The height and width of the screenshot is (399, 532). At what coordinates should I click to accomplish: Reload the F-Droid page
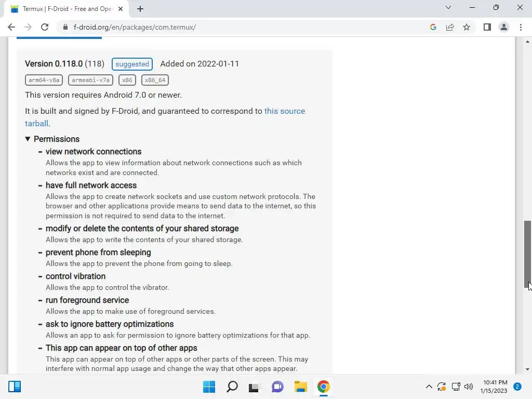click(45, 27)
